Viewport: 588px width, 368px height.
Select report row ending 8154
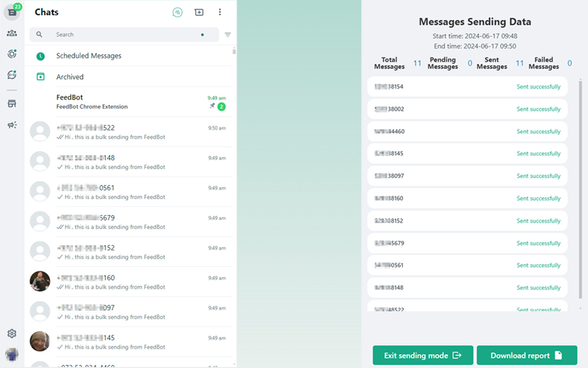coord(467,86)
